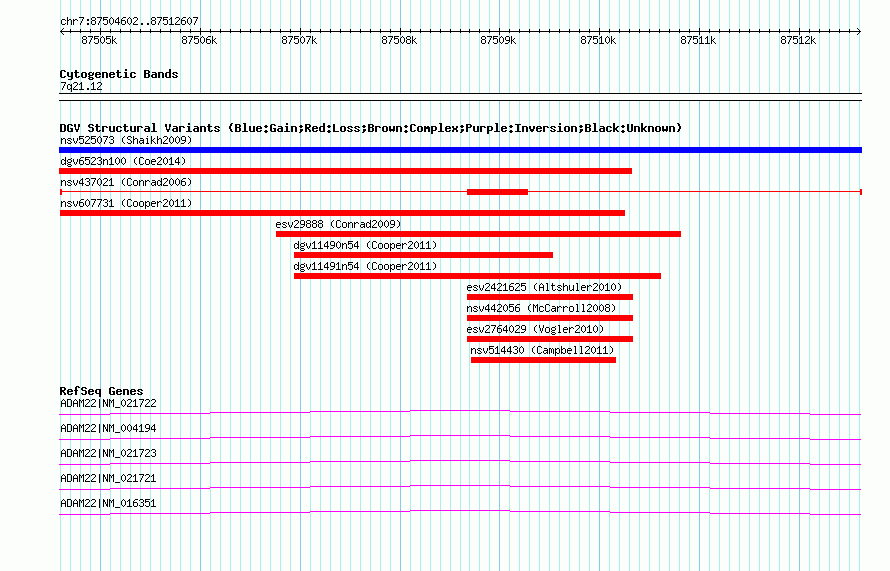Viewport: 890px width, 571px height.
Task: Click the red esv2421625 variant bar
Action: [x=550, y=297]
